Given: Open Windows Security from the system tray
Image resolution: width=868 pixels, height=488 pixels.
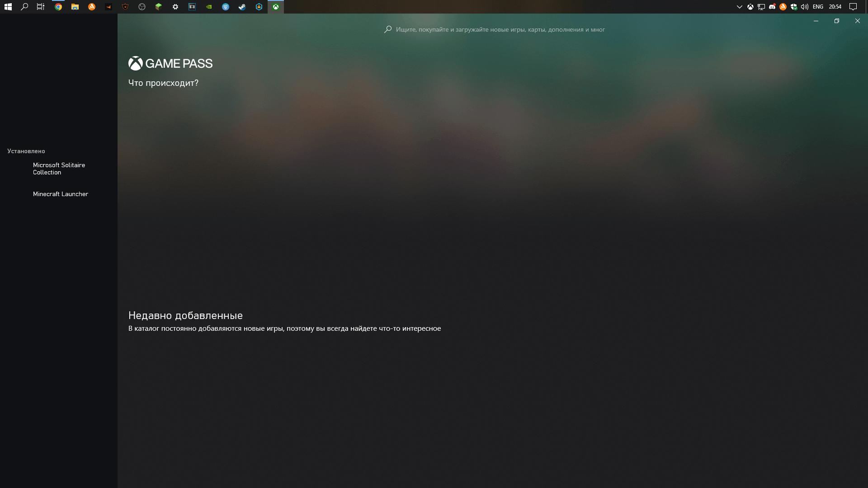Looking at the screenshot, I should (x=794, y=7).
